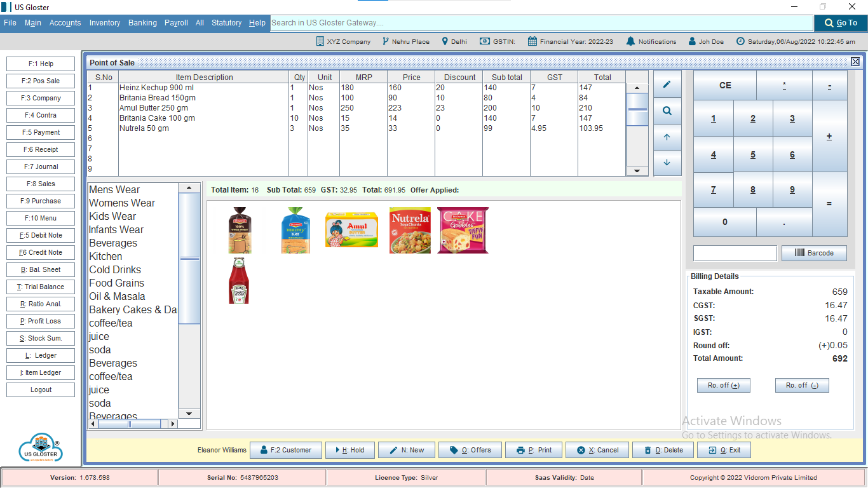Viewport: 868px width, 488px height.
Task: Click the CE key on the keypad
Action: tap(725, 85)
